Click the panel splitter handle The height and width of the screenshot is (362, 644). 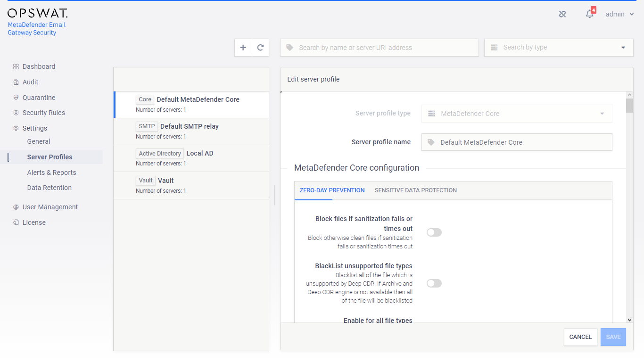[x=274, y=195]
